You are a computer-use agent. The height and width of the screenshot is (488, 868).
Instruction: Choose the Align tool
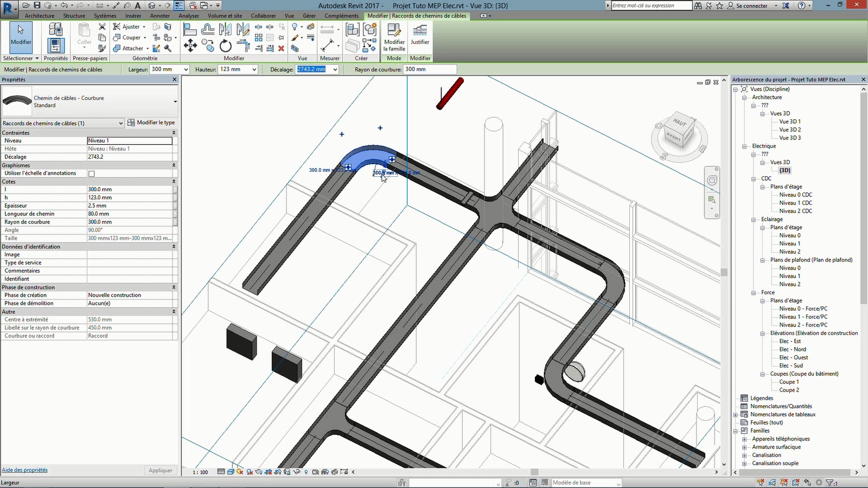point(190,29)
